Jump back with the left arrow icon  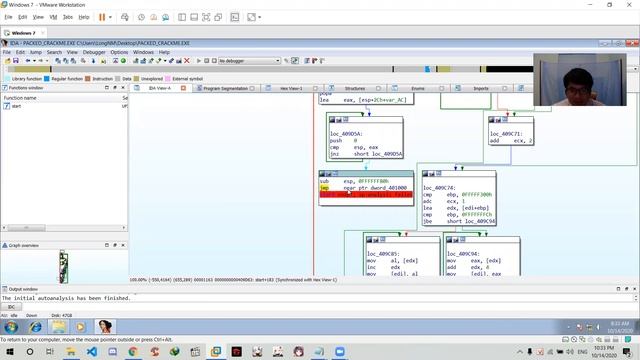pos(28,61)
